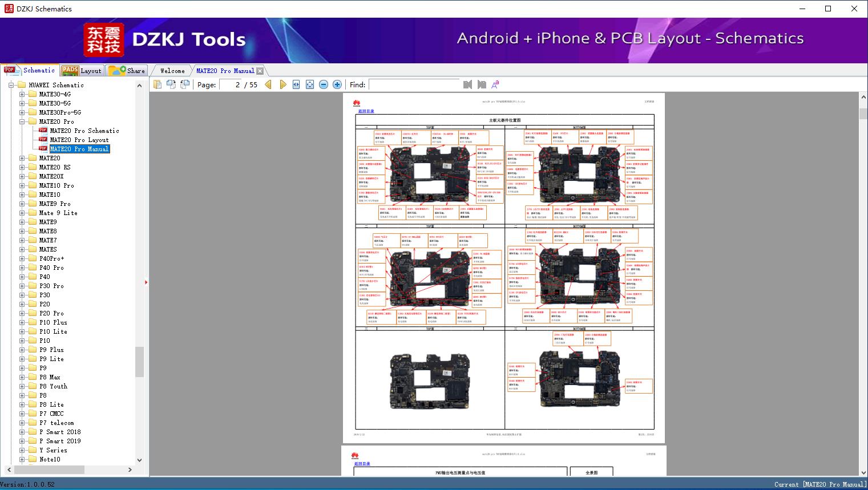868x490 pixels.
Task: Click the fit page icon
Action: tap(310, 84)
